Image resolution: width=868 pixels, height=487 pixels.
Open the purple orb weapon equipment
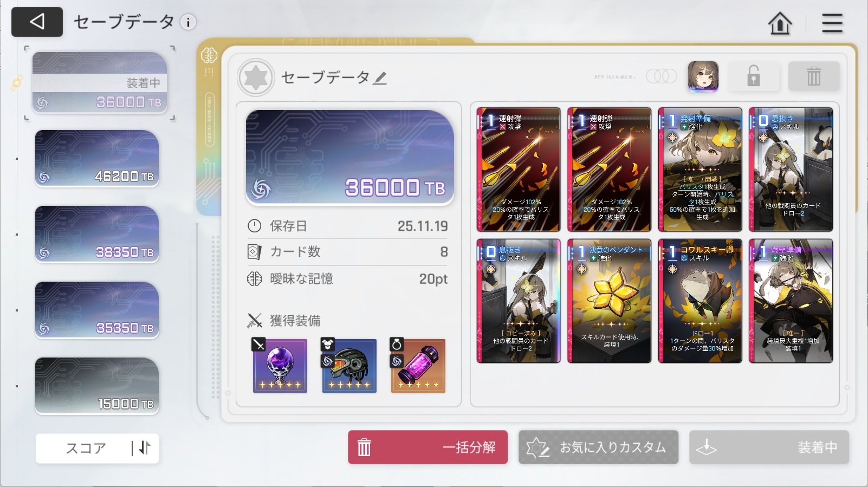[x=280, y=366]
